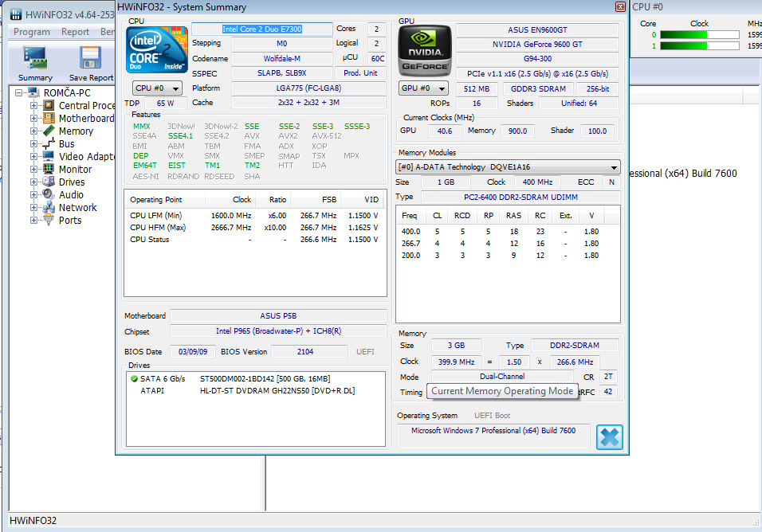Click the Intel P965 chipset field
The height and width of the screenshot is (532, 762).
pos(278,331)
